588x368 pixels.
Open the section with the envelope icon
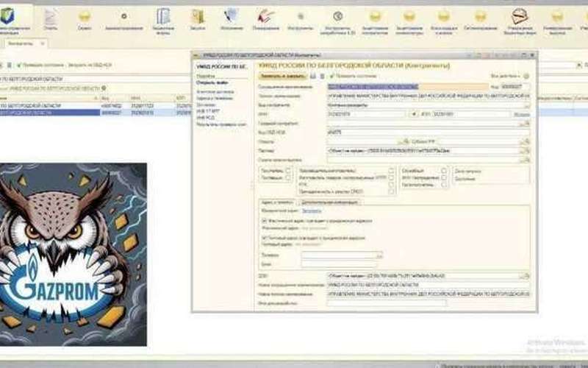pos(520,21)
